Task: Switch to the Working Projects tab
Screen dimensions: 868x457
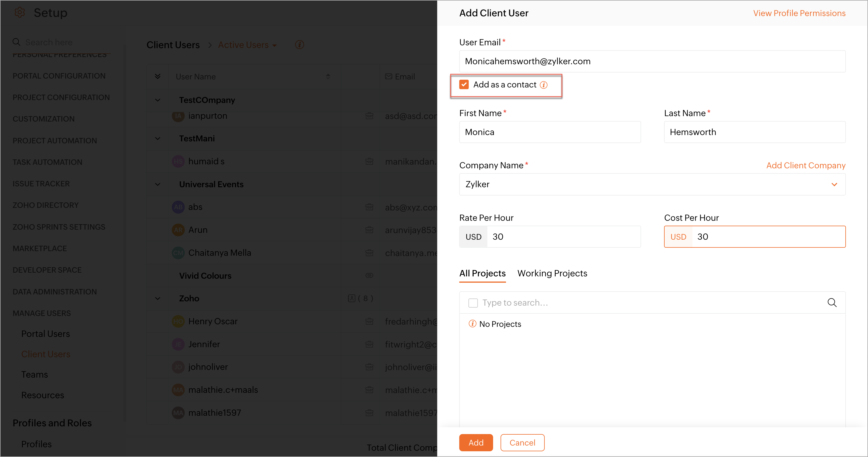Action: click(552, 273)
